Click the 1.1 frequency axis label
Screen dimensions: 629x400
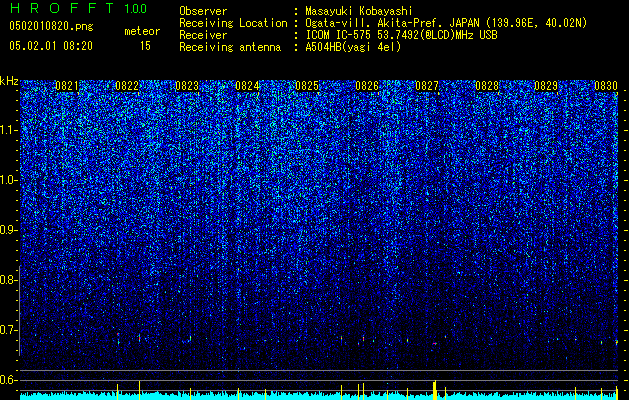[x=8, y=130]
